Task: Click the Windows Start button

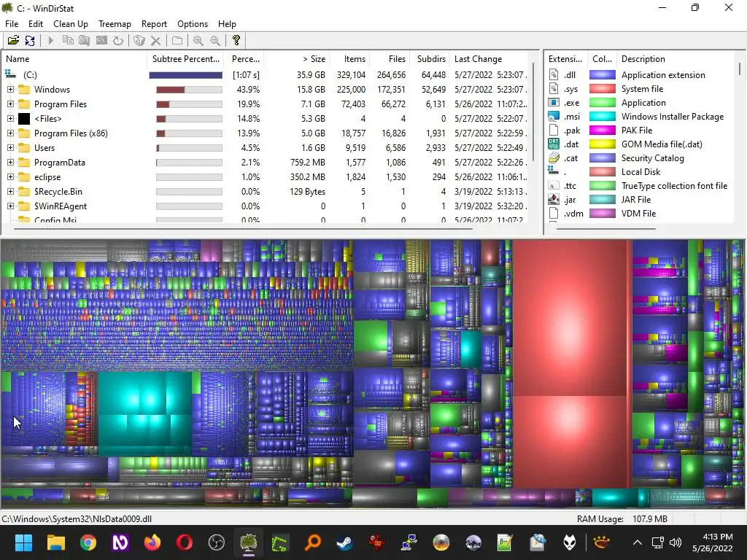Action: pos(23,542)
